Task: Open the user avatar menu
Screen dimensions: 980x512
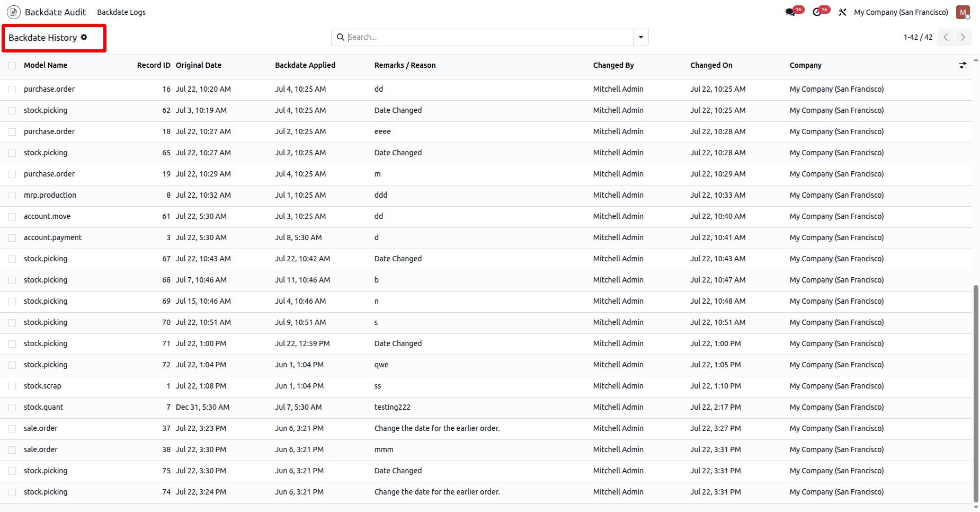Action: [x=963, y=12]
